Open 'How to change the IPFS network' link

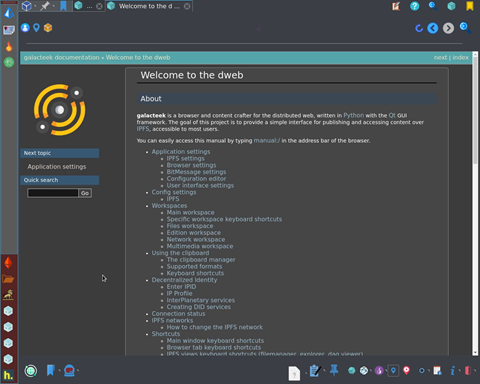215,327
